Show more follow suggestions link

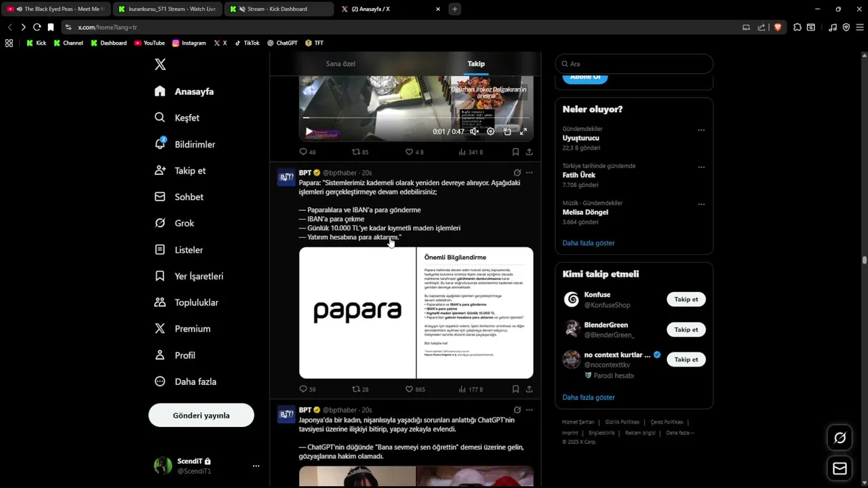(x=589, y=397)
